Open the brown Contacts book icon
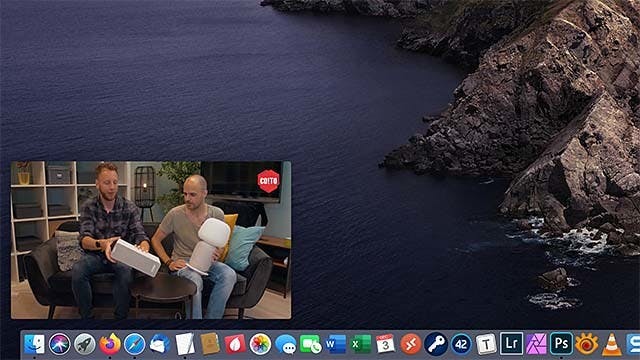640x360 pixels. coord(210,344)
